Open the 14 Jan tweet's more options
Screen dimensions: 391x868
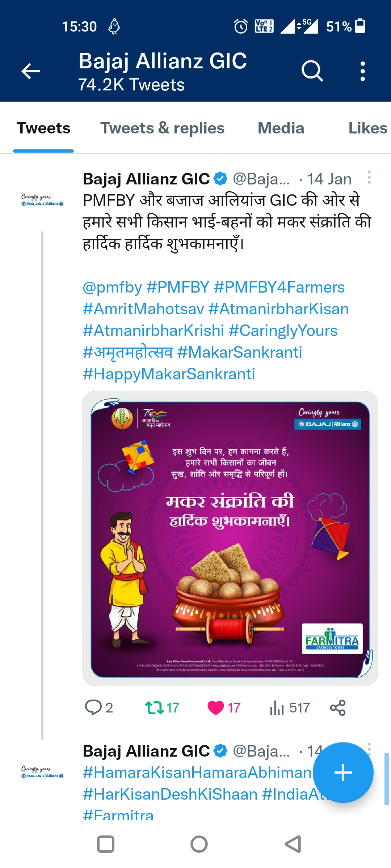coord(369,178)
